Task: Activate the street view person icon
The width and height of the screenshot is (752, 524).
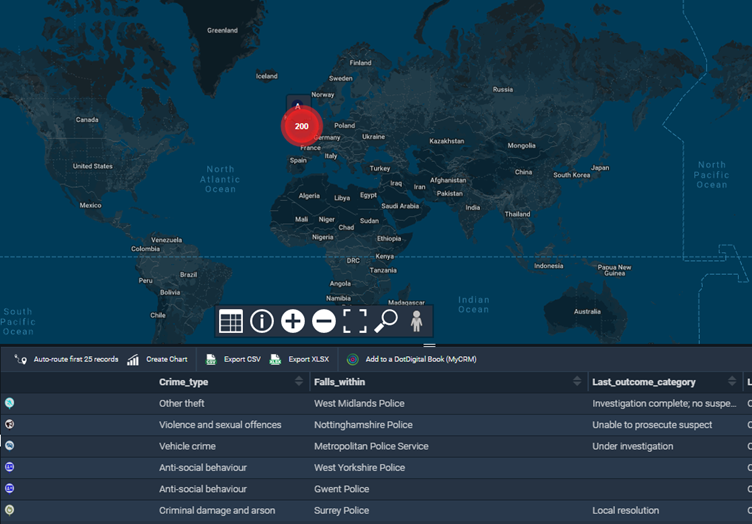Action: [x=417, y=321]
